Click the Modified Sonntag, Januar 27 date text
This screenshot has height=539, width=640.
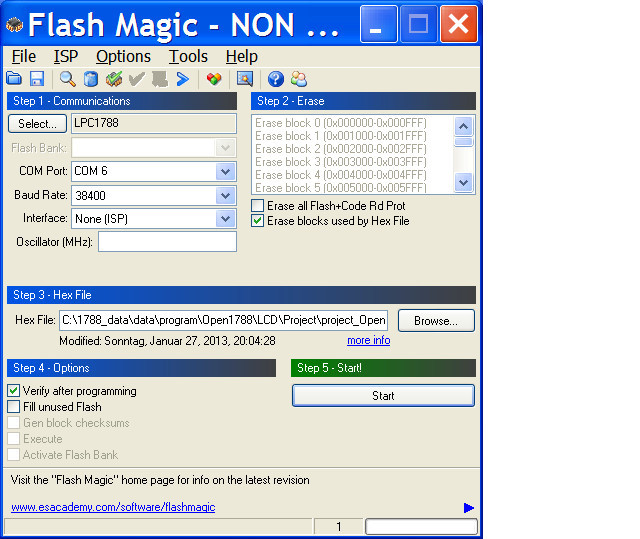click(167, 341)
